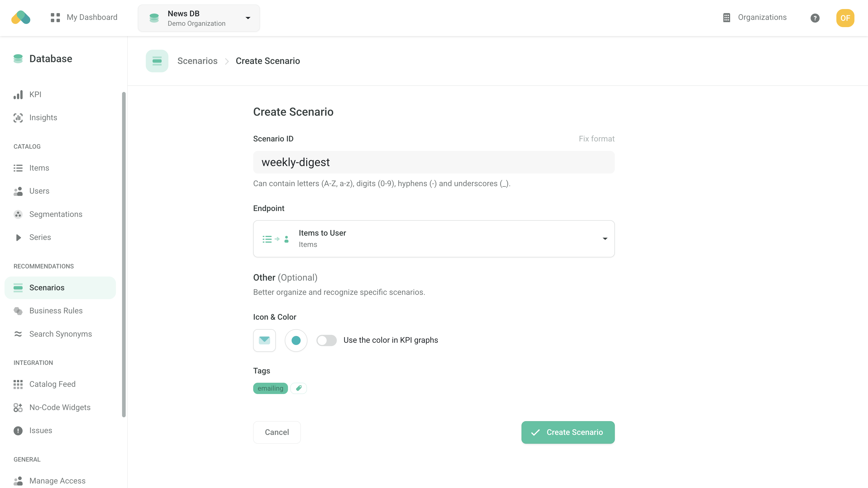The height and width of the screenshot is (488, 868).
Task: Click the News DB database icon
Action: (x=154, y=18)
